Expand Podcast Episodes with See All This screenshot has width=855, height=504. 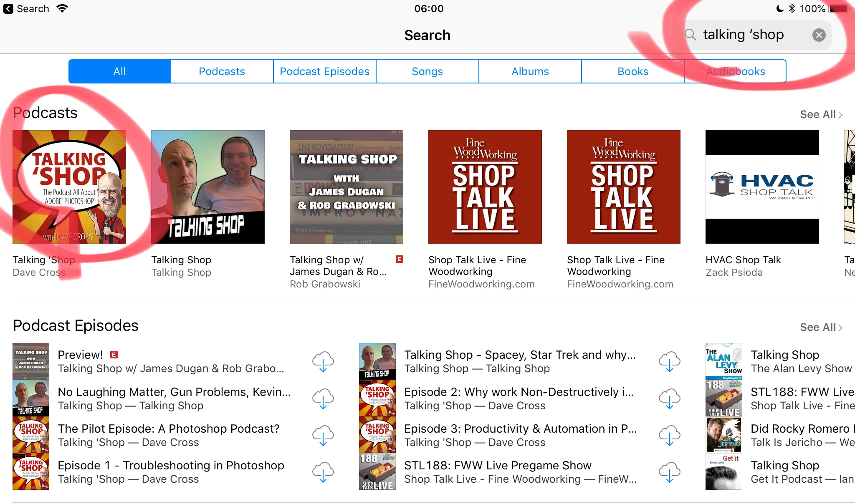(820, 327)
